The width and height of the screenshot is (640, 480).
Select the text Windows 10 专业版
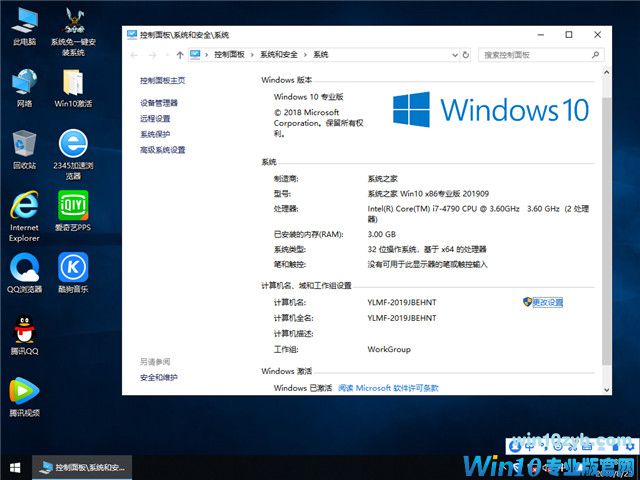(309, 97)
